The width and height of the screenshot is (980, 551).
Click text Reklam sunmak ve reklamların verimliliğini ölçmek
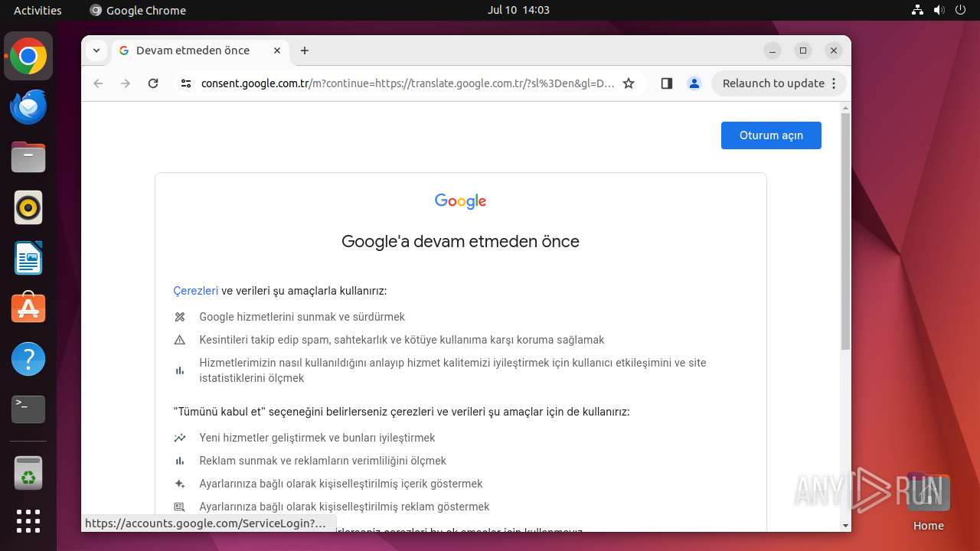pyautogui.click(x=323, y=461)
